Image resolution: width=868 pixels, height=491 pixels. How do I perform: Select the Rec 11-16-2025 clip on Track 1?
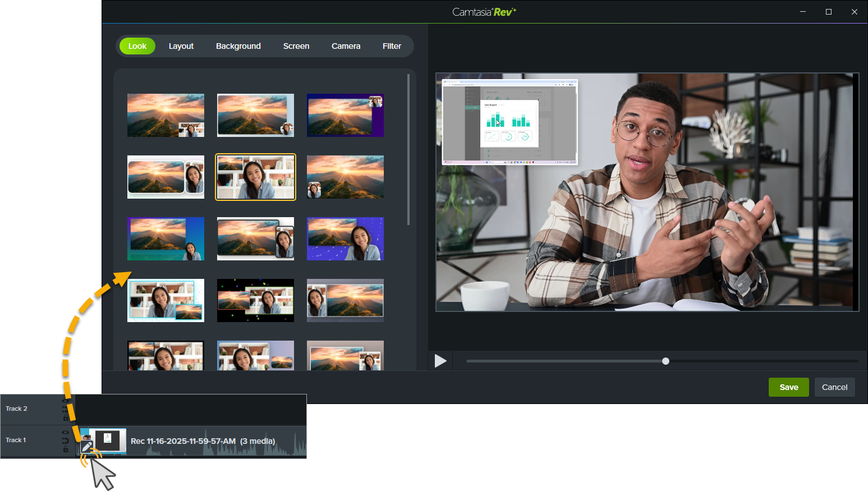pyautogui.click(x=202, y=441)
